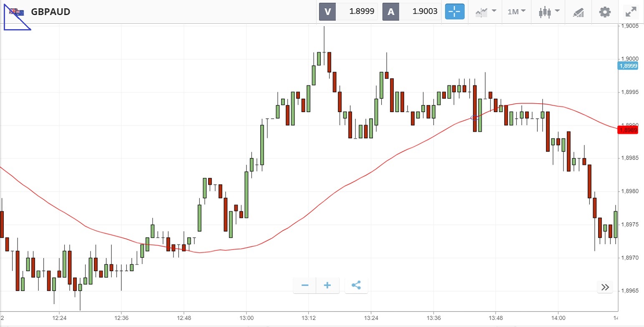Viewport: 644px width, 327px height.
Task: Open the 1M timeframe dropdown
Action: click(516, 12)
